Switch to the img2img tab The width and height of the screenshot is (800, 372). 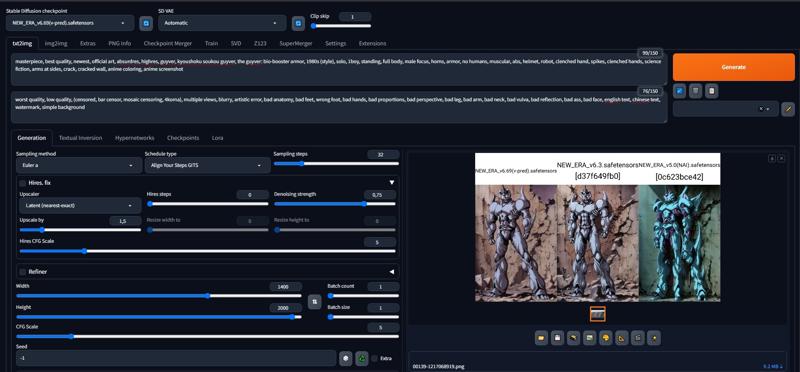56,43
